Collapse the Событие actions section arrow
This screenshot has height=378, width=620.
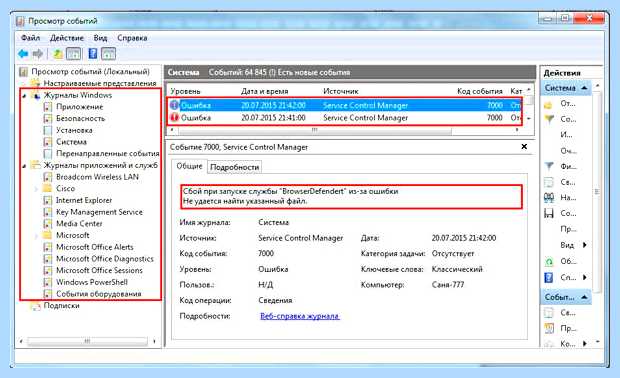coord(584,297)
